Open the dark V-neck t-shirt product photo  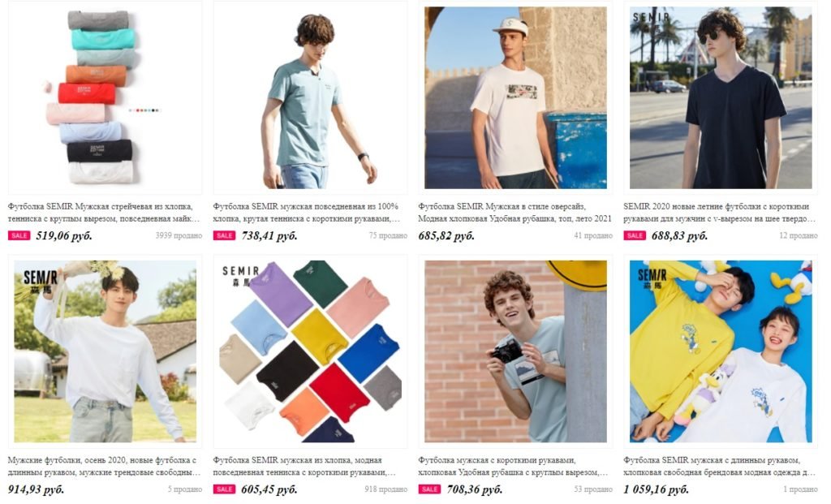pyautogui.click(x=721, y=97)
